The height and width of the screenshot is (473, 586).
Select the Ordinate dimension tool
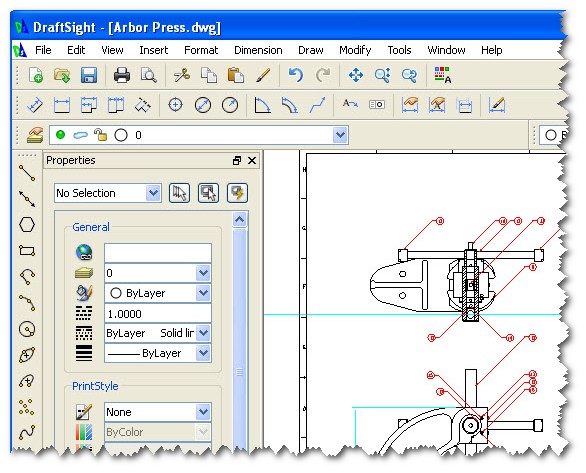pyautogui.click(x=142, y=105)
